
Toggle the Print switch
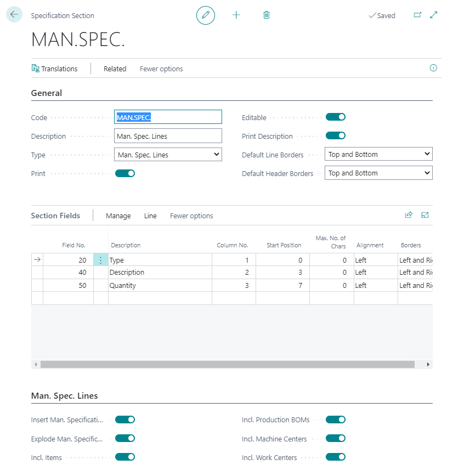click(x=125, y=174)
